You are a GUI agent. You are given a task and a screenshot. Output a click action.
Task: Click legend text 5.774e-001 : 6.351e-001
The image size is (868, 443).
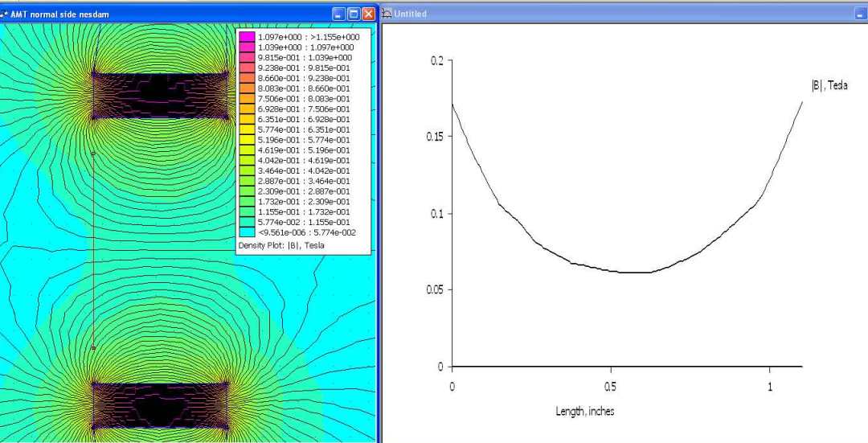(304, 129)
